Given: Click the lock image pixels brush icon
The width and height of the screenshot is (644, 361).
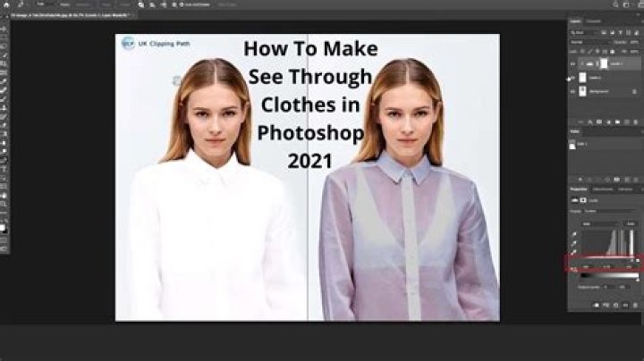Looking at the screenshot, I should (590, 51).
